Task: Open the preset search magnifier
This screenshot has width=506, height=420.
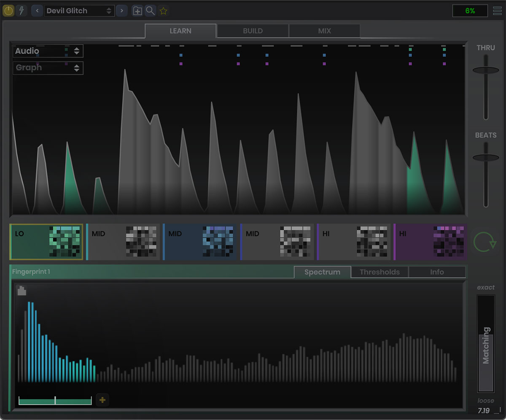Action: (150, 11)
